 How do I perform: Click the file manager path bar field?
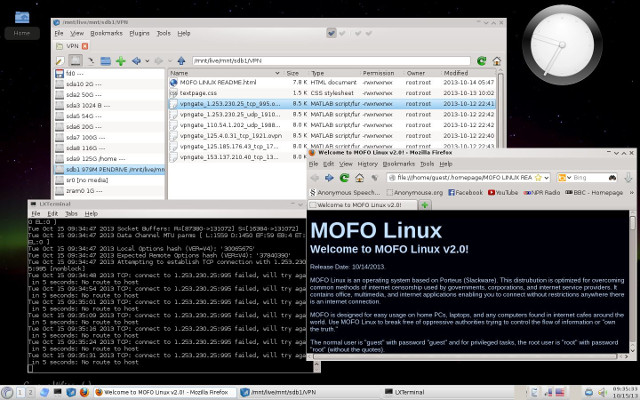point(331,61)
